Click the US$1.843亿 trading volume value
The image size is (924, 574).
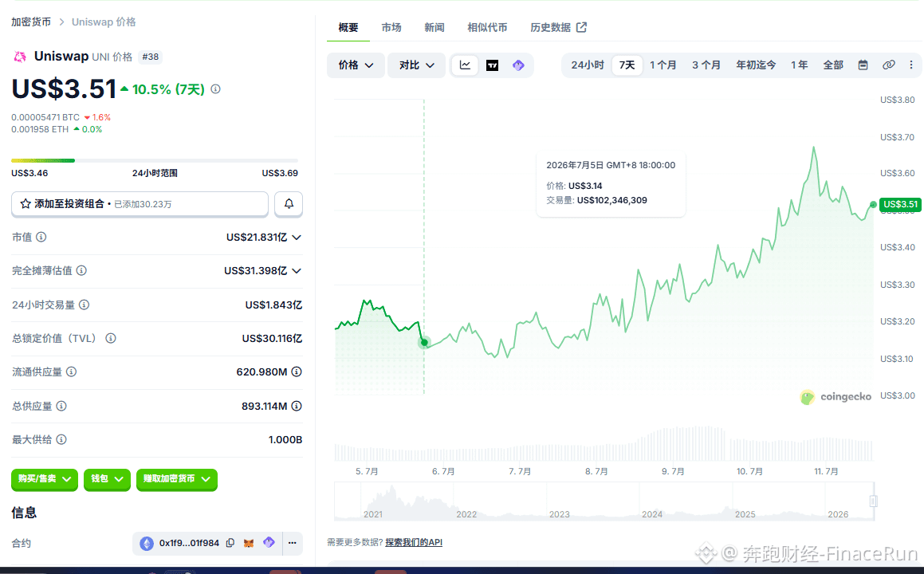273,305
